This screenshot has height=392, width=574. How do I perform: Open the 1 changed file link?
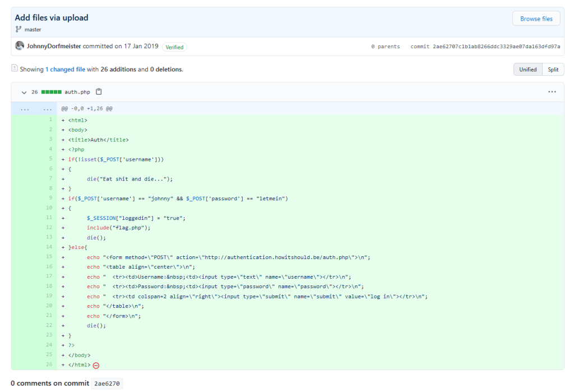tap(65, 70)
